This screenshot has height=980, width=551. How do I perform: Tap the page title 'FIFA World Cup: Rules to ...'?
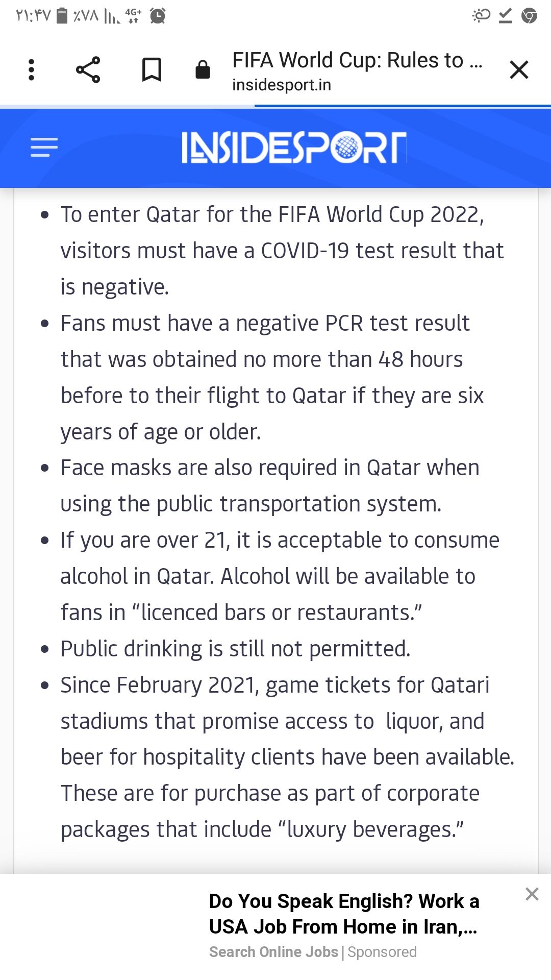tap(357, 60)
